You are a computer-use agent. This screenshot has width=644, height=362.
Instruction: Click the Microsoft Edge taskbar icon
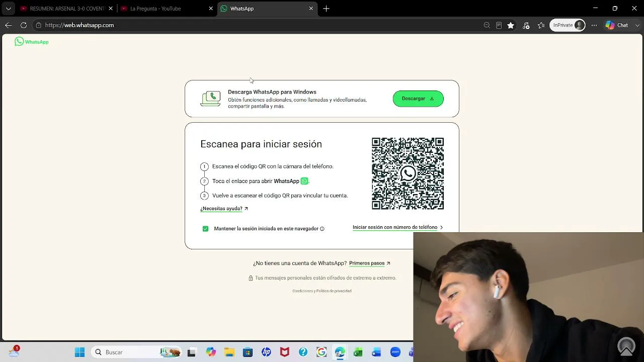340,352
